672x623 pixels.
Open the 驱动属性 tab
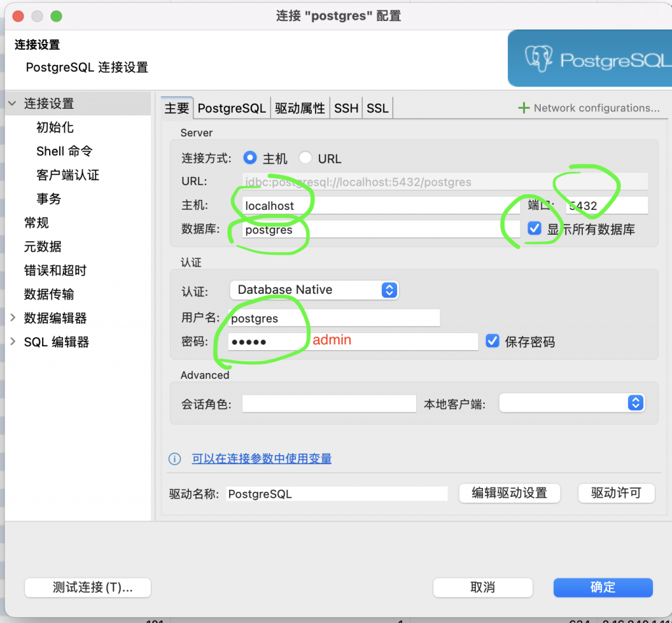point(300,108)
